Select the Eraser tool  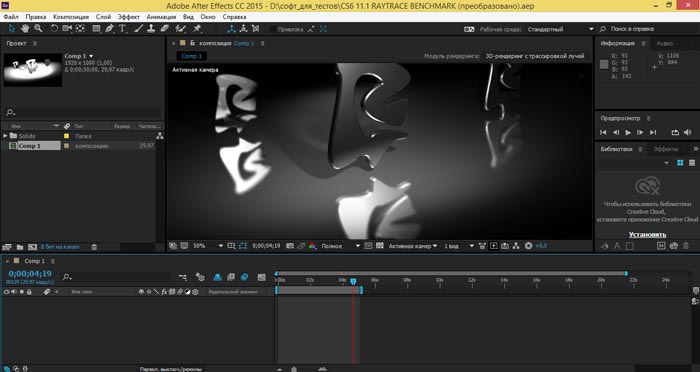pyautogui.click(x=164, y=29)
